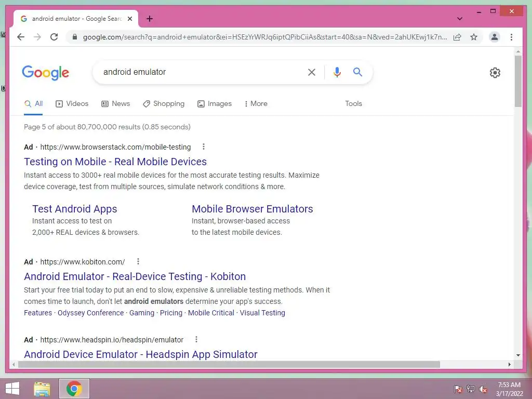Open the Test Android Apps sitelink
532x399 pixels.
pos(75,209)
